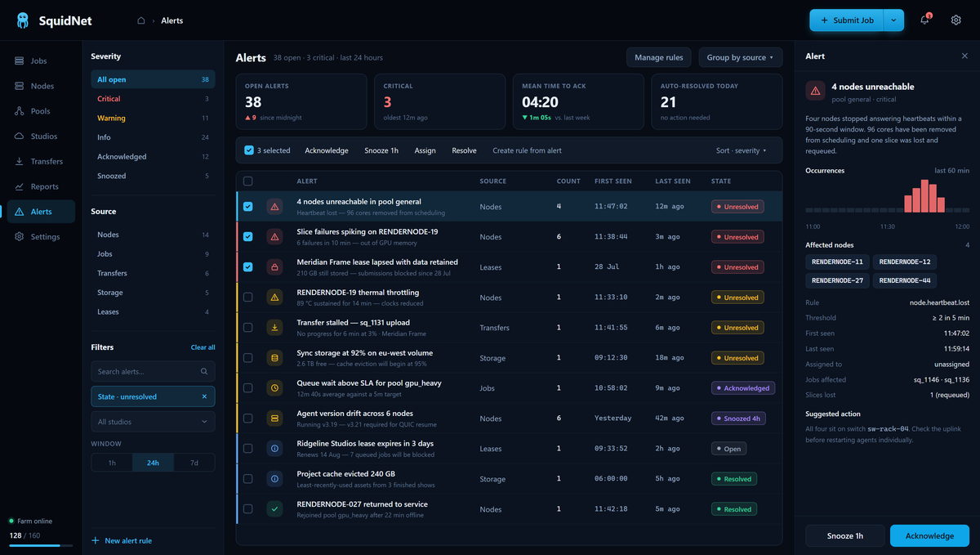
Task: Check the Project cache evicted checkbox
Action: (248, 479)
